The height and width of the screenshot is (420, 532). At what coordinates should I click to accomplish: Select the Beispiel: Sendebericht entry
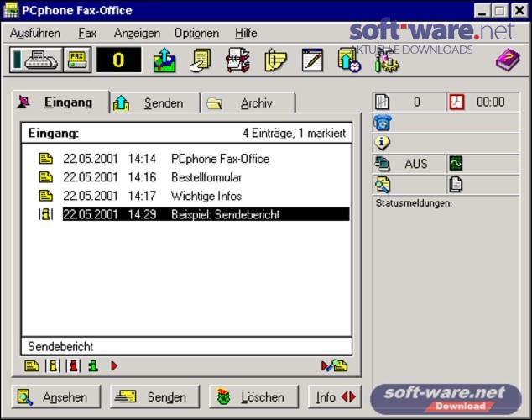[206, 214]
